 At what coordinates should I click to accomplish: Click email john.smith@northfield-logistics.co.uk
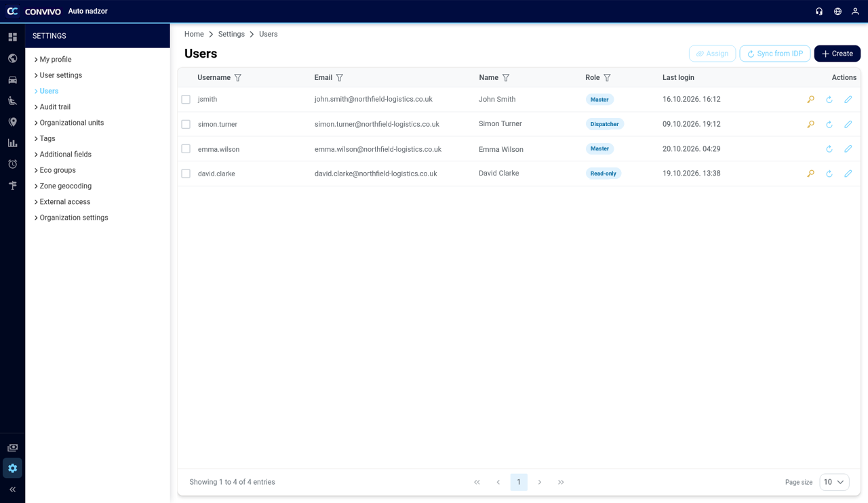tap(374, 99)
